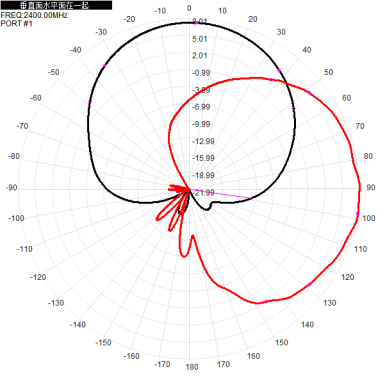The height and width of the screenshot is (378, 378).
Task: Select the 110 degree angle label
Action: pyautogui.click(x=360, y=249)
